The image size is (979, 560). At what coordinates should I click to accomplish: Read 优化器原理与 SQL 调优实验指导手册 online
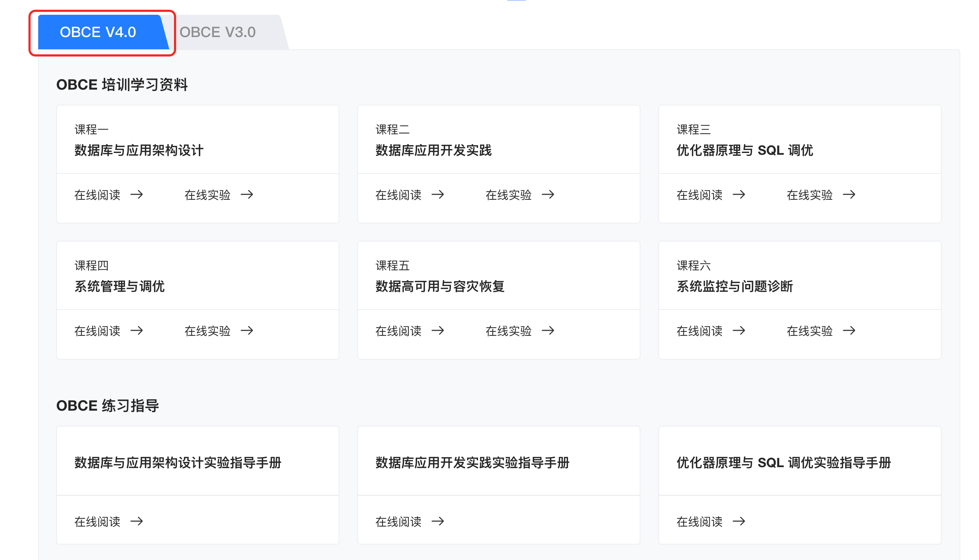pyautogui.click(x=699, y=521)
